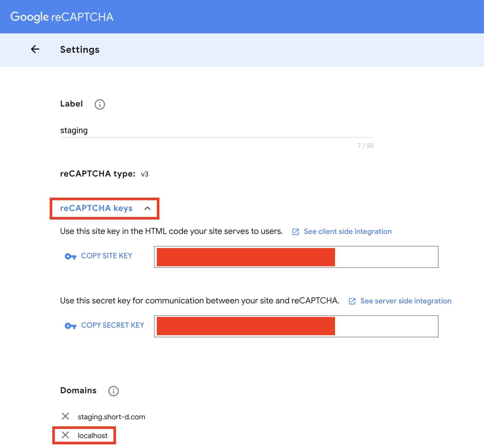Click the reCAPTCHA keys heading
484x448 pixels.
tap(96, 208)
